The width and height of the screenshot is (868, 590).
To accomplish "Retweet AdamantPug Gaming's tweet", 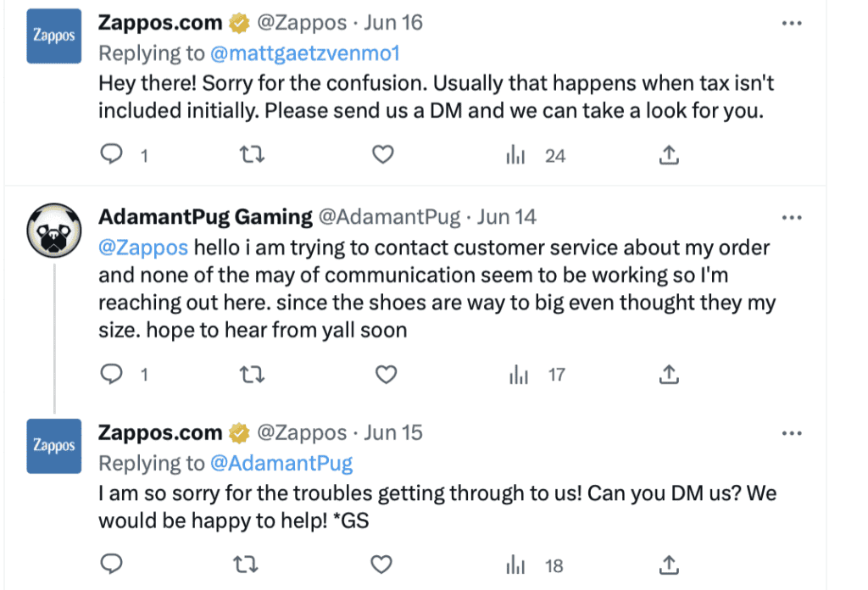I will [x=252, y=375].
